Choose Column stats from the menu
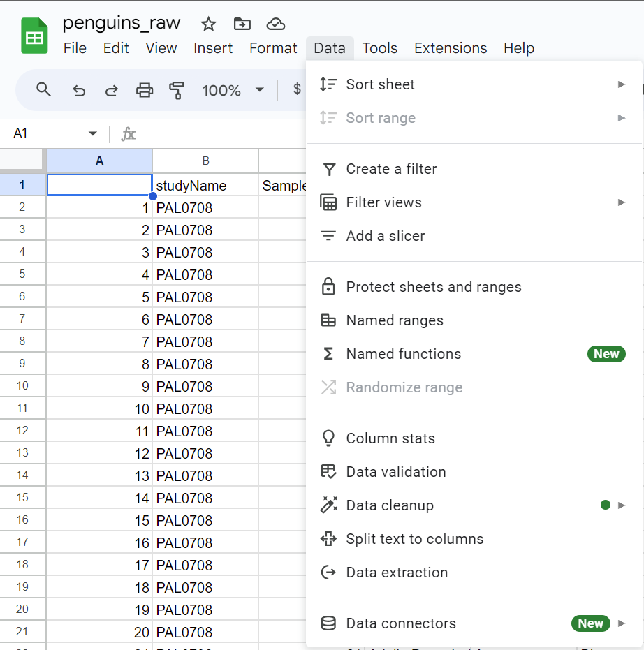This screenshot has height=650, width=644. pos(390,438)
